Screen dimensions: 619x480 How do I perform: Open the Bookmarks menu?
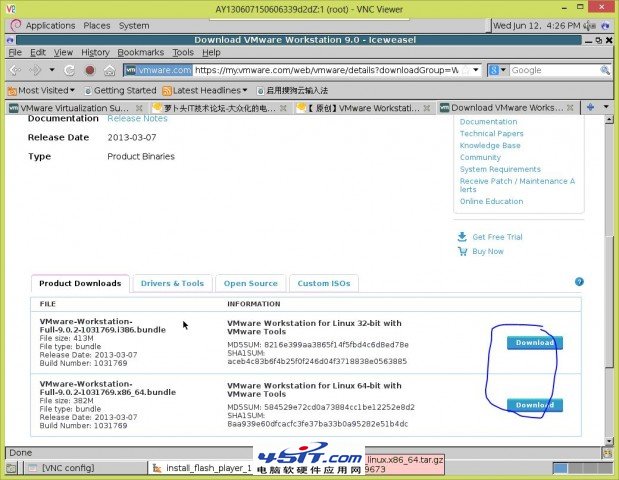pos(141,52)
